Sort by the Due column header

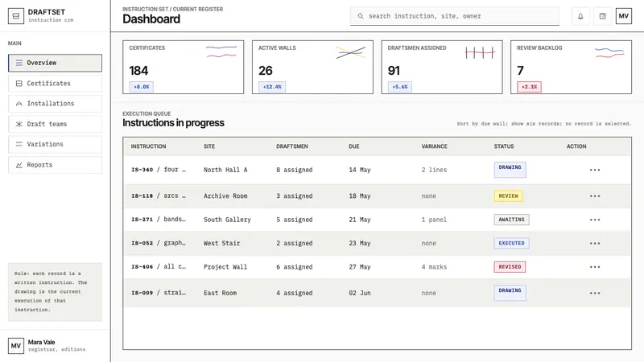[354, 146]
